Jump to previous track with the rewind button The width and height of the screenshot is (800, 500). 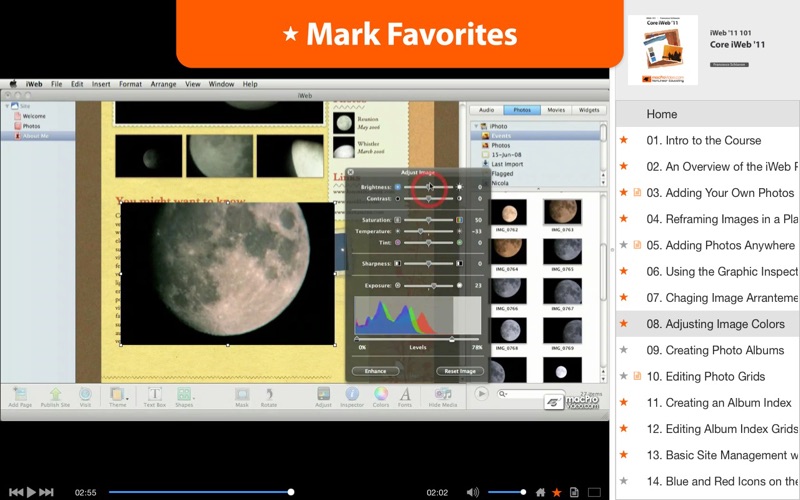16,492
